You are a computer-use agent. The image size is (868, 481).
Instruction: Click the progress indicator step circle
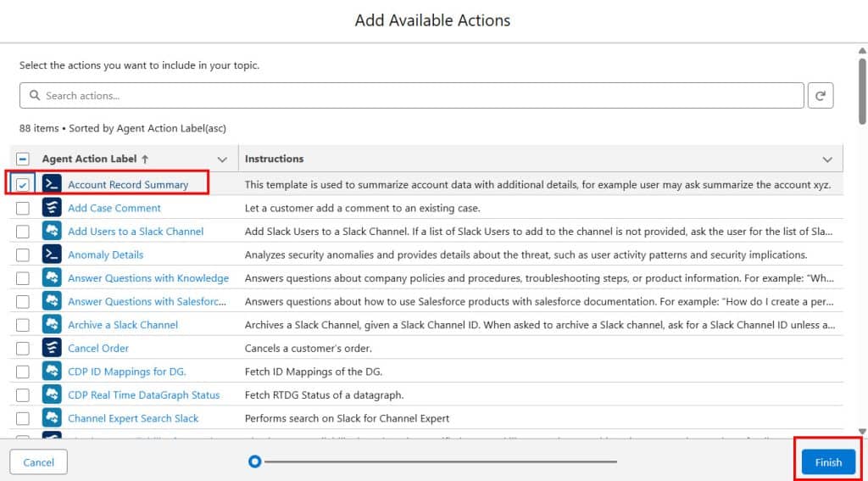(254, 461)
